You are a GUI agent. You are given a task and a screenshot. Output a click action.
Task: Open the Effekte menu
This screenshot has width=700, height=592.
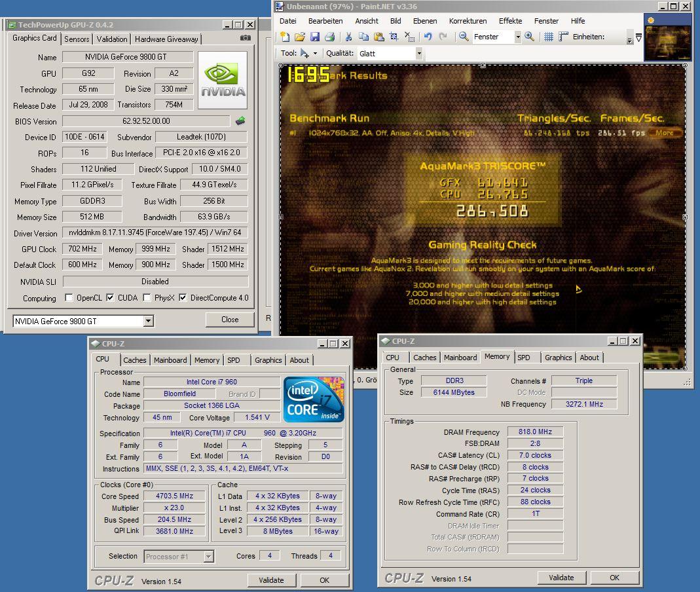(510, 21)
